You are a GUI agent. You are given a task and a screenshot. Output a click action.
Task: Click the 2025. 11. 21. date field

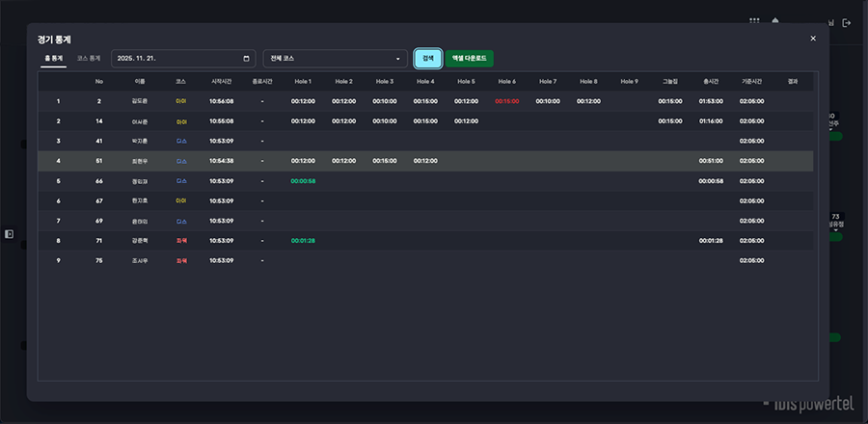pyautogui.click(x=178, y=58)
